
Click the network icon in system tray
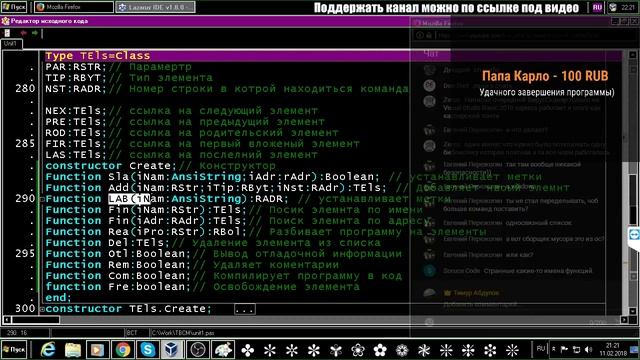coord(576,349)
